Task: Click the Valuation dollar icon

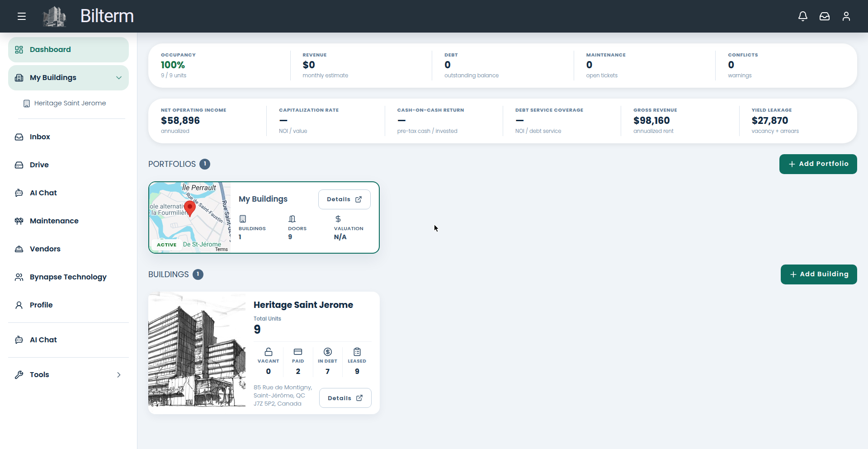Action: click(x=338, y=219)
